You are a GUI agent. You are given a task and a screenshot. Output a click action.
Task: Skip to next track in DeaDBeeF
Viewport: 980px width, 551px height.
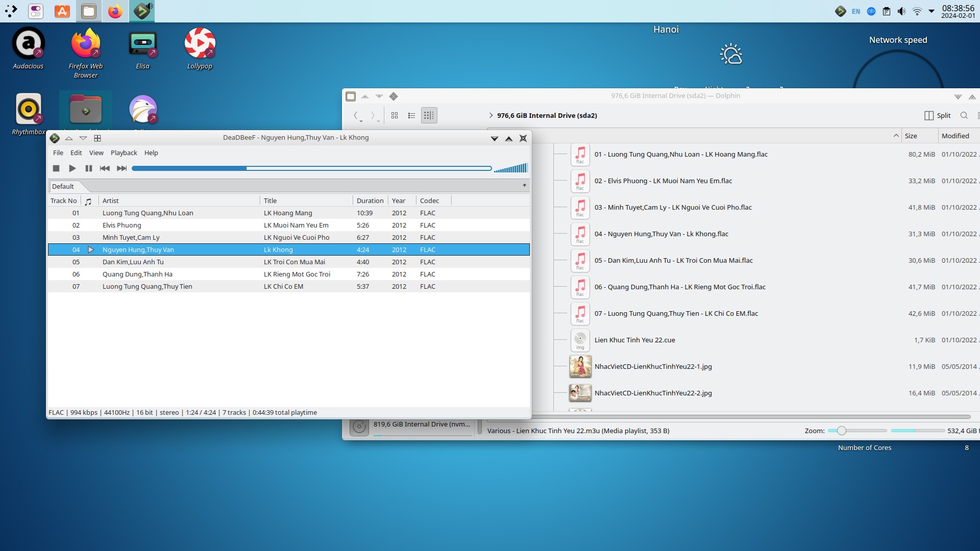121,168
